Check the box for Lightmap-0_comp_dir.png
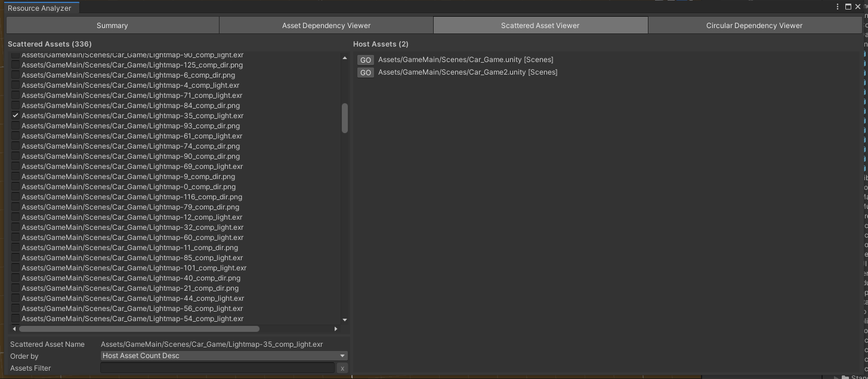This screenshot has height=379, width=868. [16, 186]
